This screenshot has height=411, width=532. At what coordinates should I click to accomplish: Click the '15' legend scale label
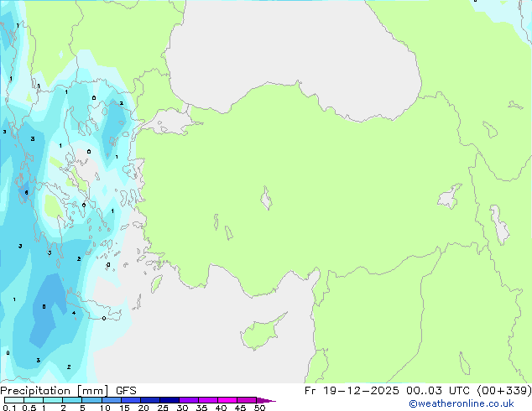point(124,408)
